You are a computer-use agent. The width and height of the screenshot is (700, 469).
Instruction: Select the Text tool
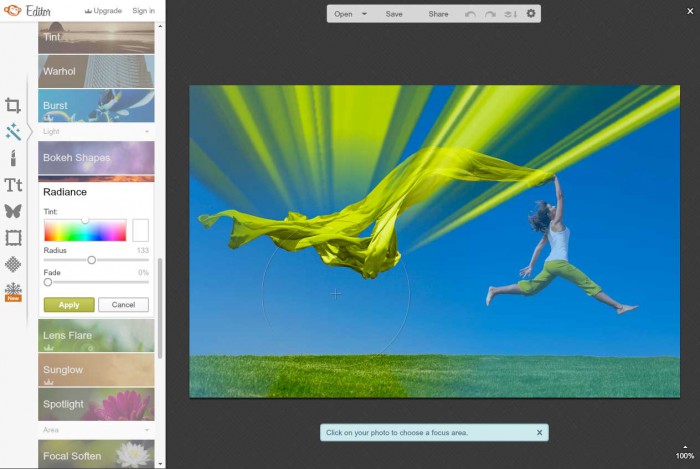tap(13, 185)
